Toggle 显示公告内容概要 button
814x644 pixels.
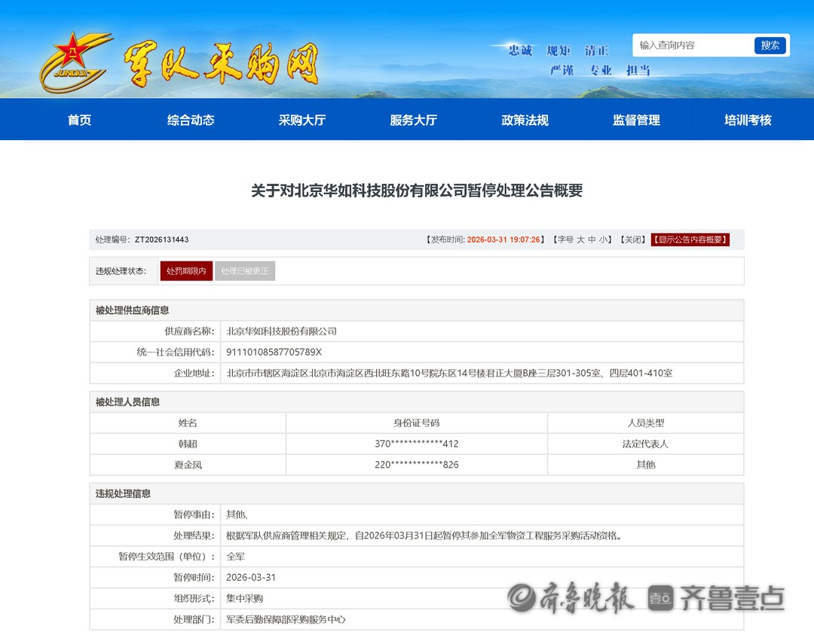(x=690, y=240)
